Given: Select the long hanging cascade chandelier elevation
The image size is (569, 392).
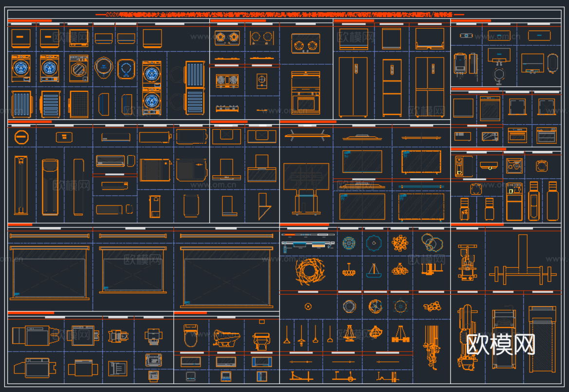Looking at the screenshot, I should click(x=431, y=347).
